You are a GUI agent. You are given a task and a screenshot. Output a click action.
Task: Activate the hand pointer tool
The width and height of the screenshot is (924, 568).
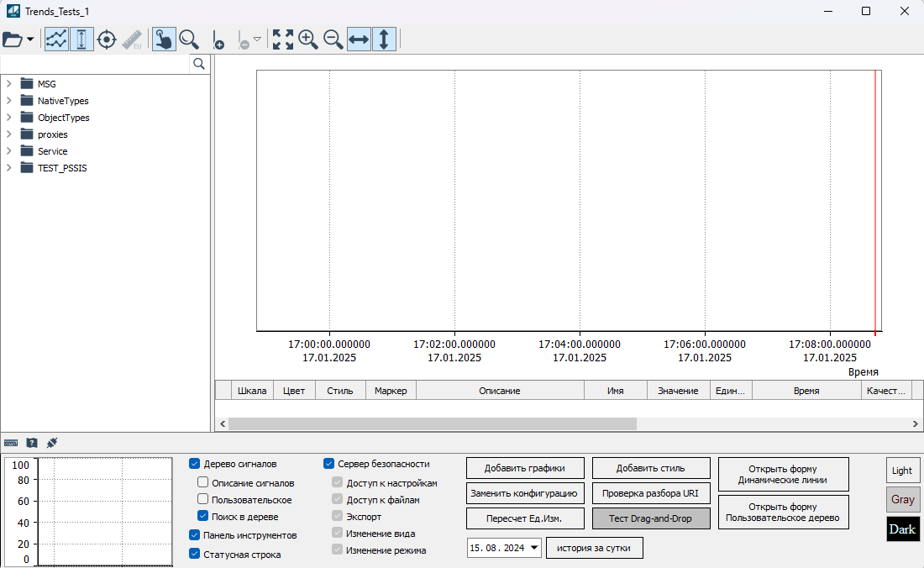pos(164,39)
